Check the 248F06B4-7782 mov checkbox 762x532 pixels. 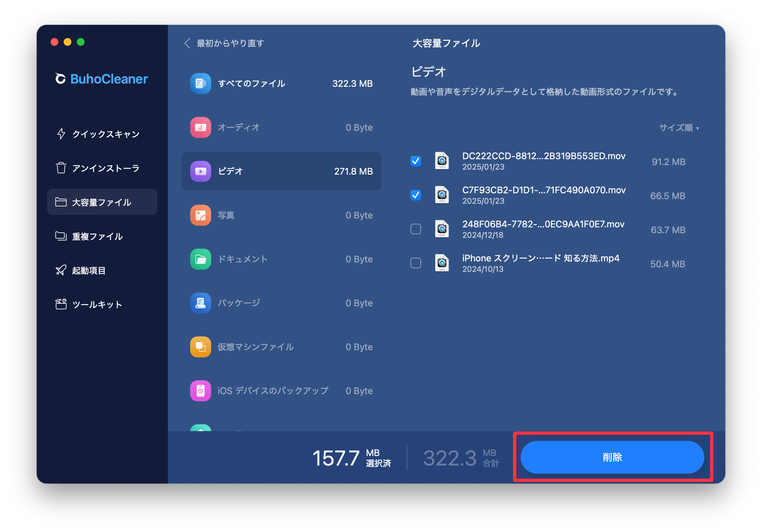416,229
